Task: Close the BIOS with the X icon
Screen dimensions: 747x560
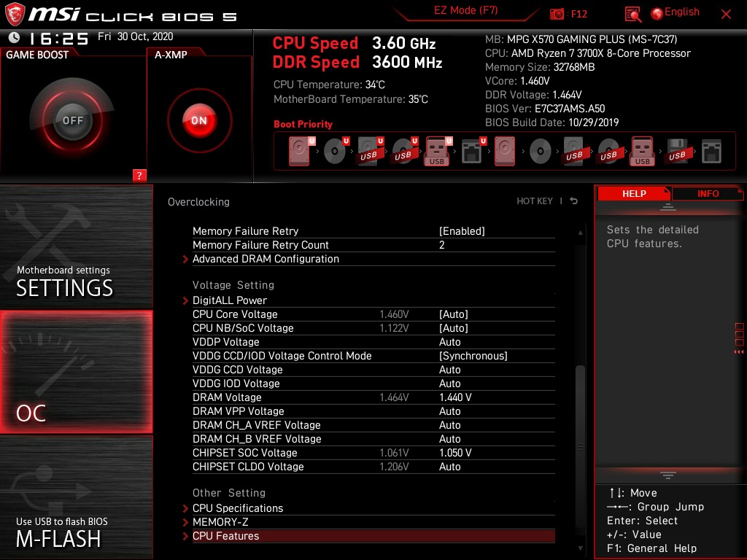Action: pos(726,15)
